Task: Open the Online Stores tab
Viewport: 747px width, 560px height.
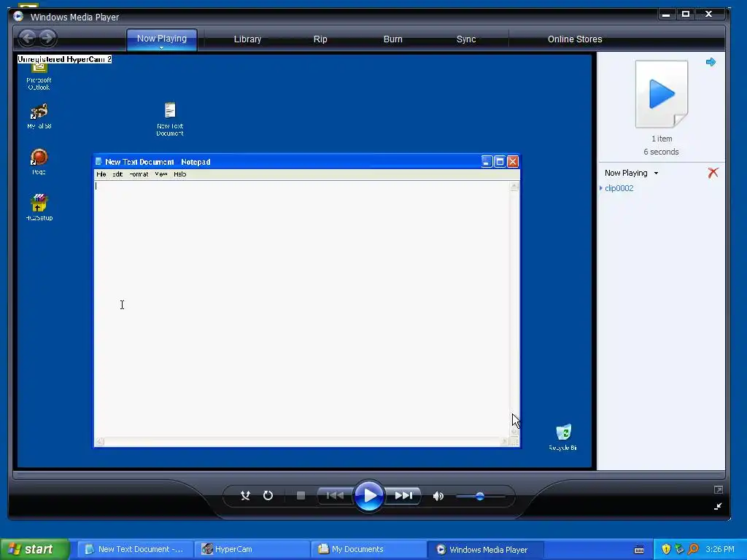Action: pyautogui.click(x=575, y=39)
